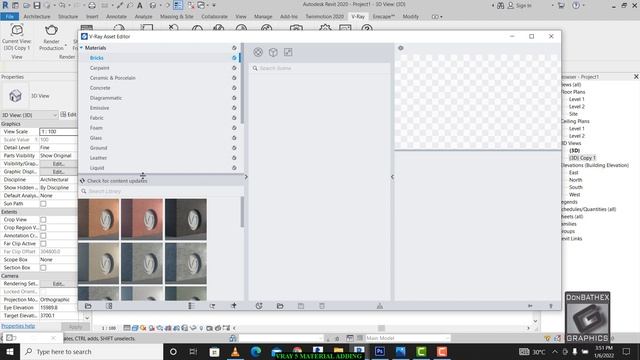Image resolution: width=640 pixels, height=360 pixels.
Task: Toggle the Thin Lines icon in quick access
Action: coord(178,5)
